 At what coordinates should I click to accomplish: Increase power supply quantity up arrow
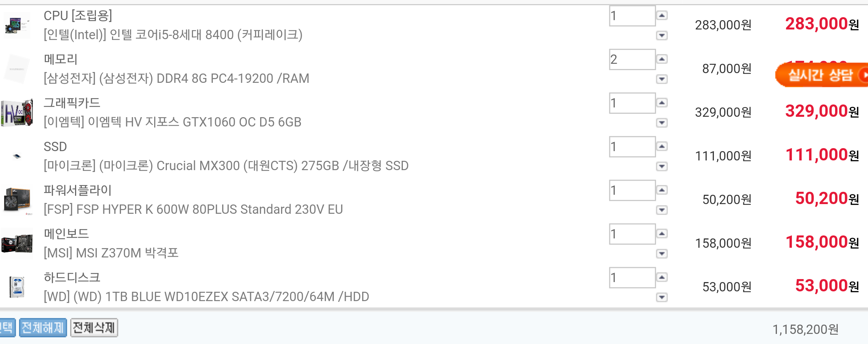coord(662,190)
